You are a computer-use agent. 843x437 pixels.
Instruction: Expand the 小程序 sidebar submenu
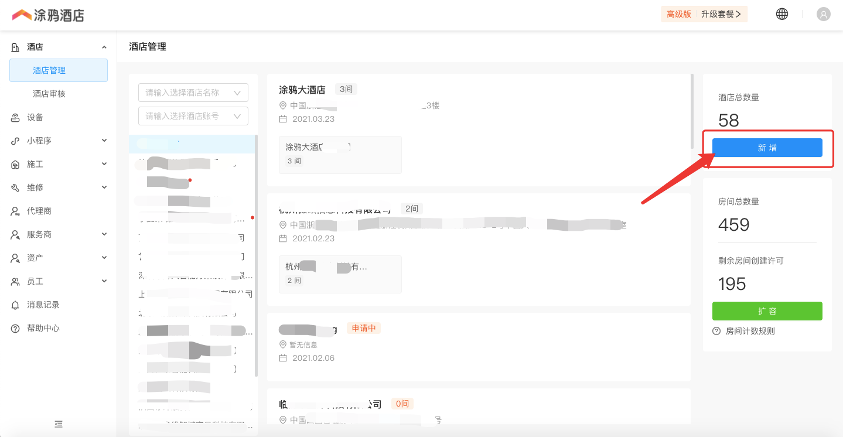(x=104, y=141)
